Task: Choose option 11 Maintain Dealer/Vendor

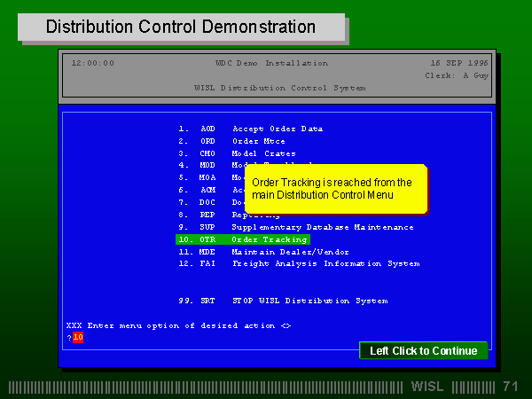Action: [263, 252]
